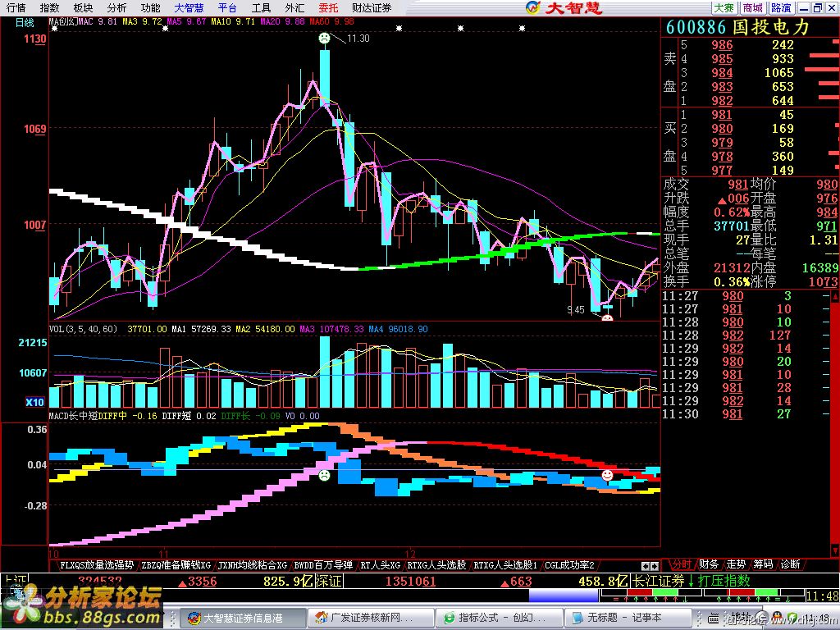Viewport: 840px width, 630px height.
Task: Click the star marker above the MA3 label
Action: click(166, 29)
